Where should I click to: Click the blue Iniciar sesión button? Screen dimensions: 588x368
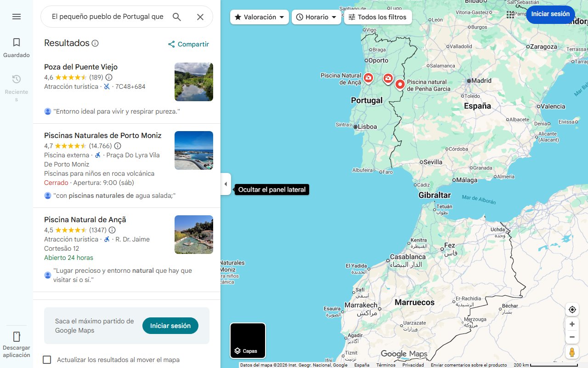(550, 14)
